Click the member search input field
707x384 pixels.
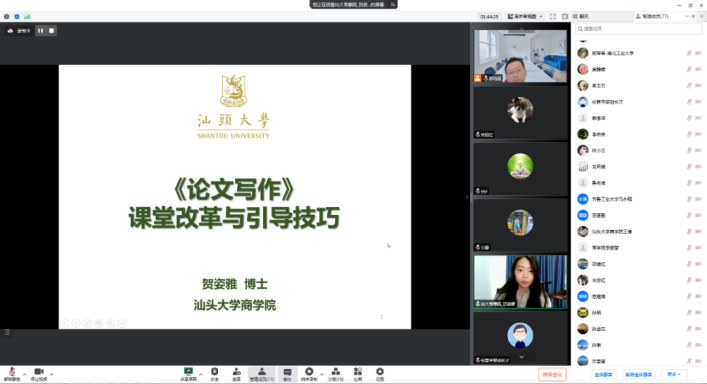[x=638, y=29]
